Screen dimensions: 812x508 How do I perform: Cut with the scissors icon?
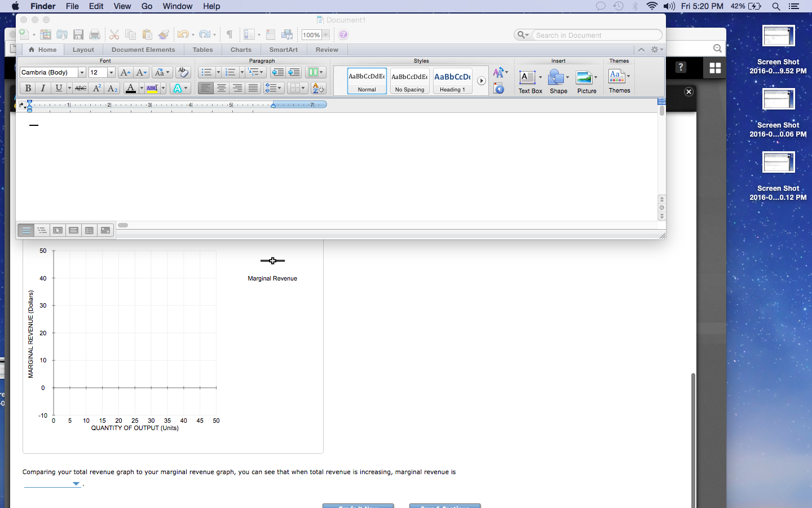coord(114,34)
